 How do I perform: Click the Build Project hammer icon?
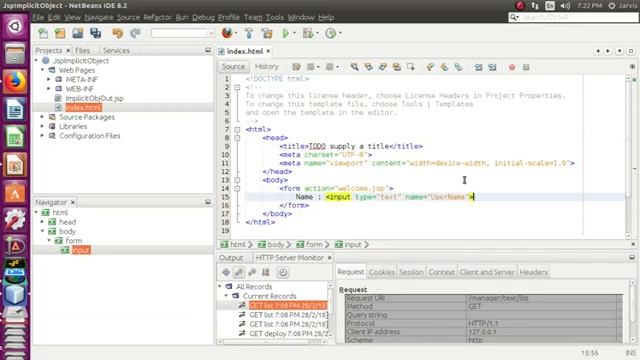(x=249, y=33)
